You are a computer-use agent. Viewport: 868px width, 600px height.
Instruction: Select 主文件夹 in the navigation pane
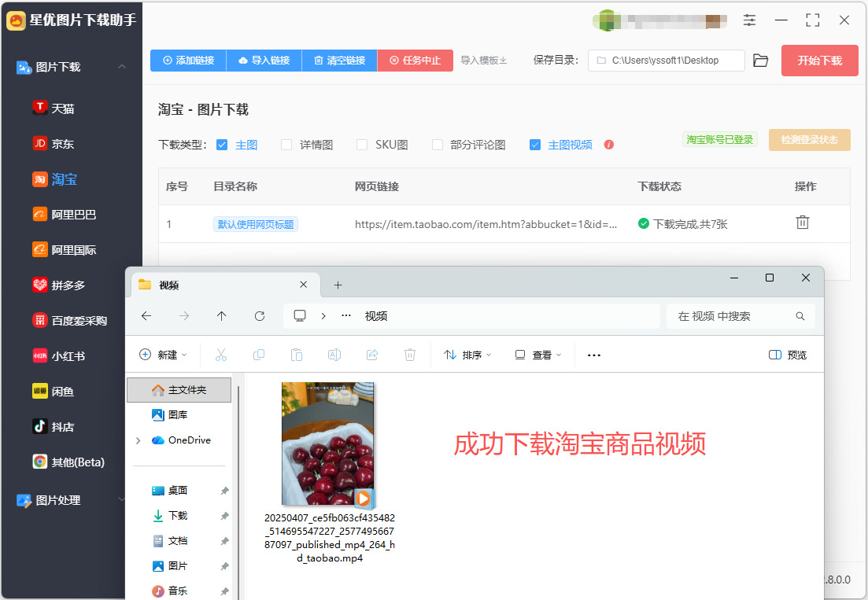pyautogui.click(x=179, y=390)
